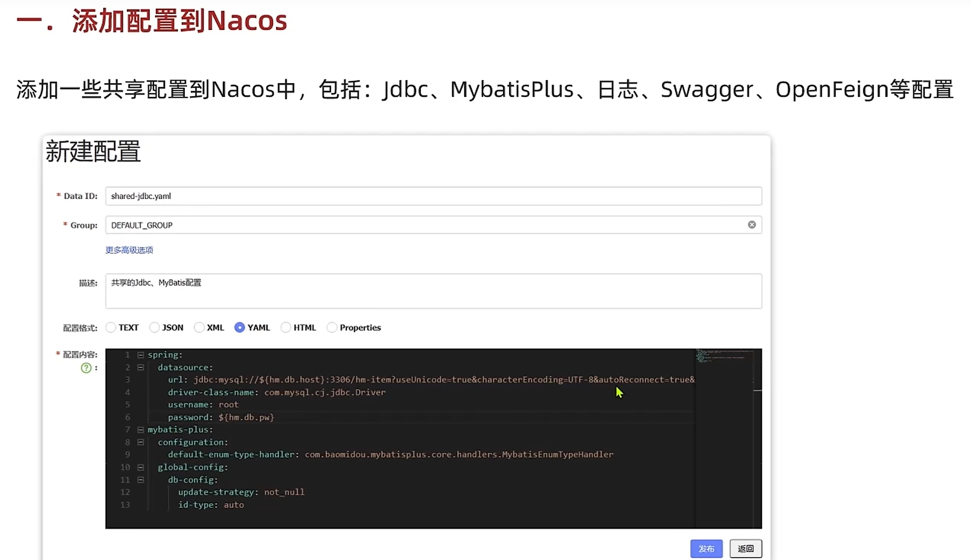Collapse the db-config: block at line 11

141,480
